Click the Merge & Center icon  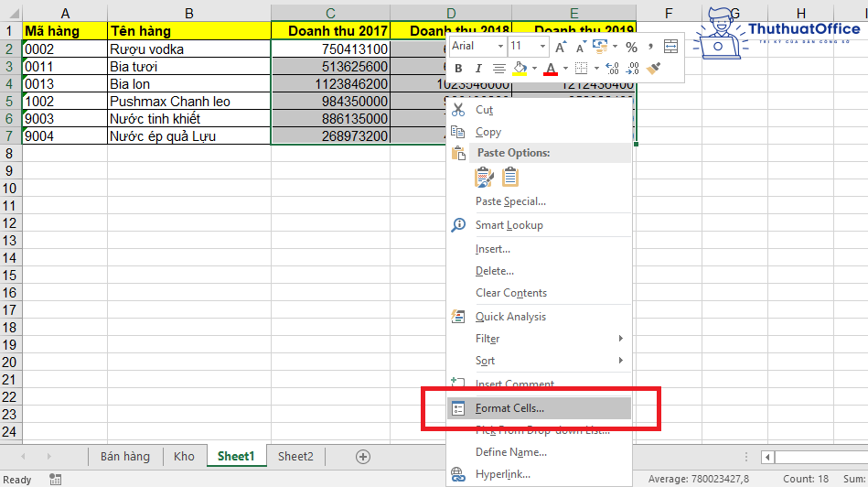pos(670,47)
